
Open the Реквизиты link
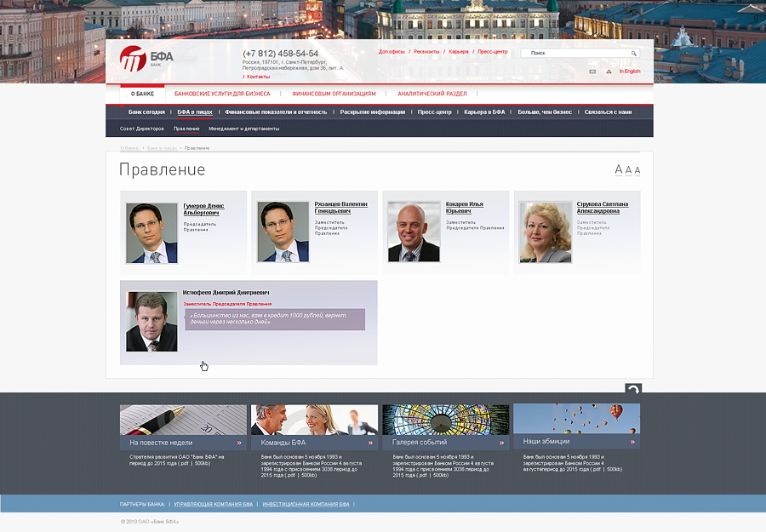pyautogui.click(x=426, y=52)
